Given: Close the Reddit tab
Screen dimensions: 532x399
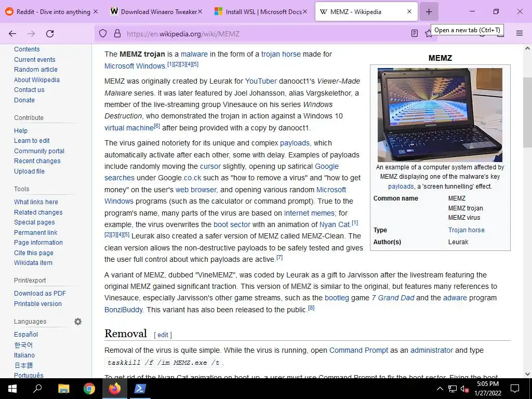Looking at the screenshot, I should 96,11.
